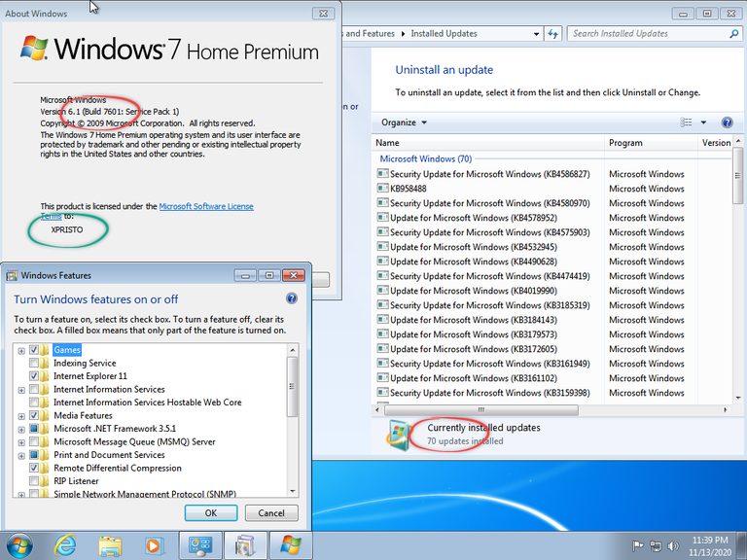Select the KB4586827 update icon

(382, 174)
